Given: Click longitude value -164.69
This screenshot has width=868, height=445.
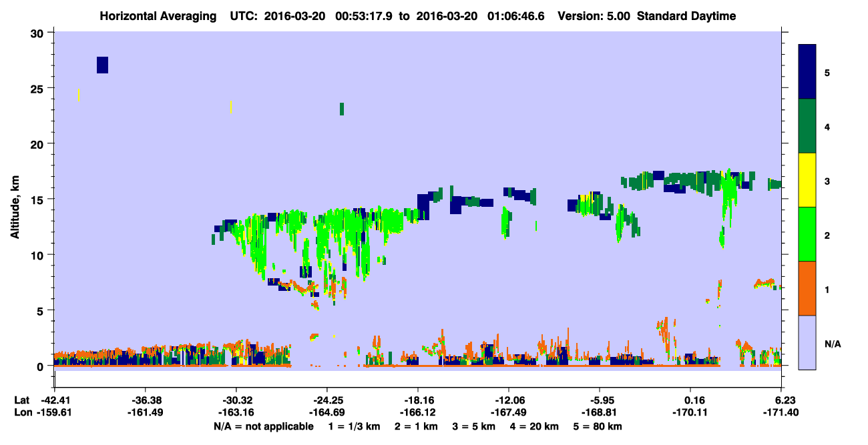Looking at the screenshot, I should (x=327, y=412).
